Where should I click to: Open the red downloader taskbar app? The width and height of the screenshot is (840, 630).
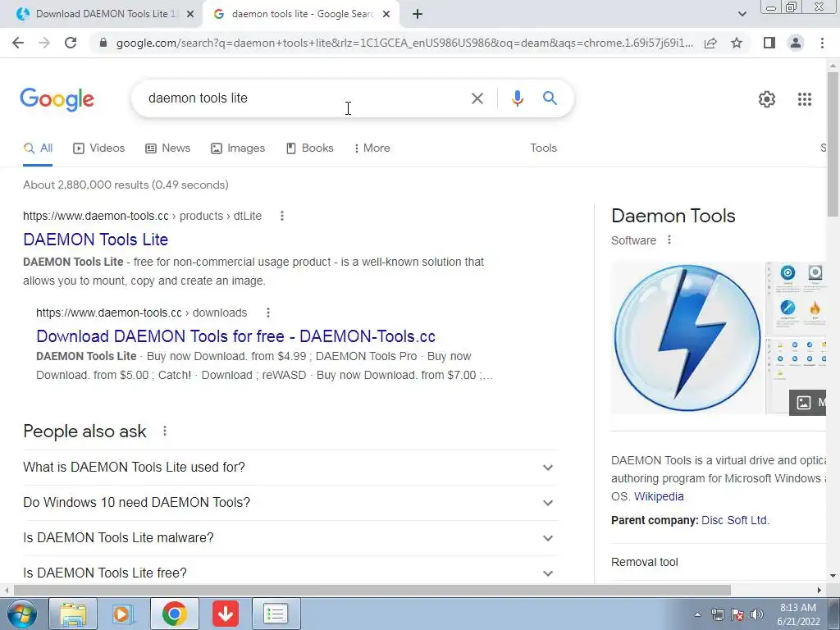(x=225, y=614)
